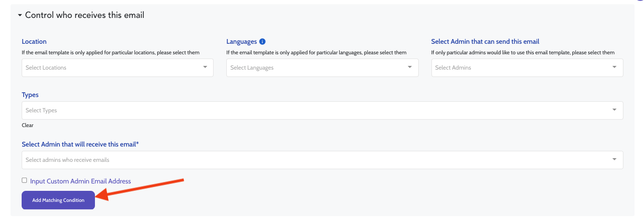Screen dimensions: 644x223
Task: Collapse the section using the triangle icon
Action: [x=20, y=15]
